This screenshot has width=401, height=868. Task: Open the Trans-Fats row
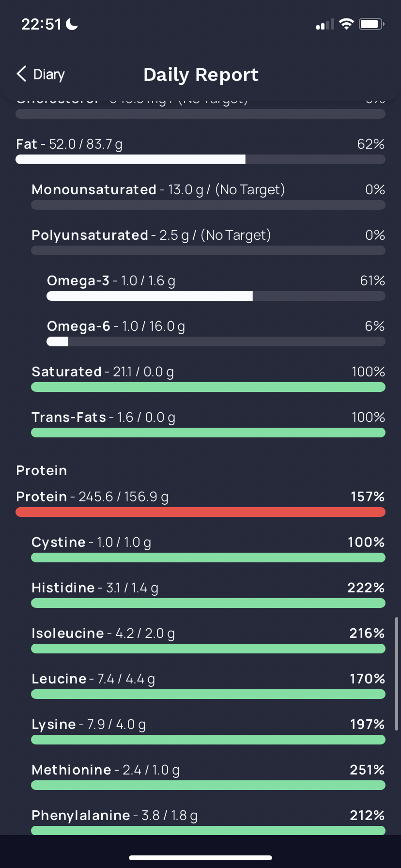pyautogui.click(x=208, y=424)
